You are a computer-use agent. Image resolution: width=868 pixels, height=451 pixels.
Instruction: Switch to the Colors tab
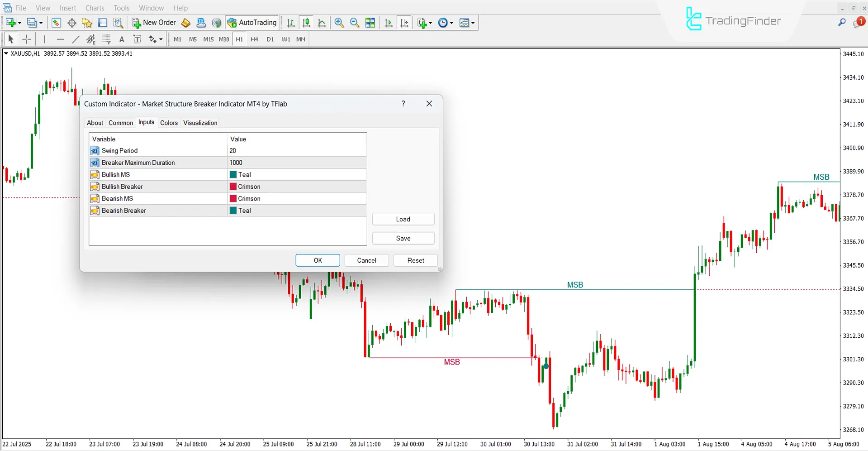[169, 123]
